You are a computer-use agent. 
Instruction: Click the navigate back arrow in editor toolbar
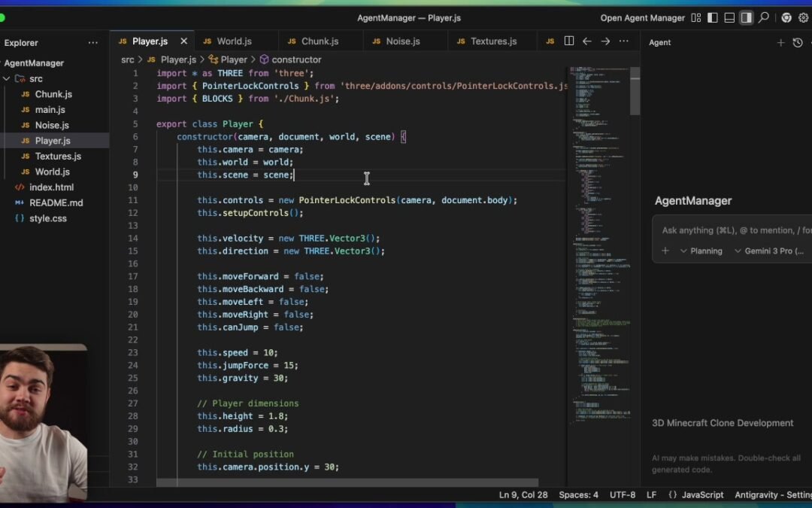587,42
